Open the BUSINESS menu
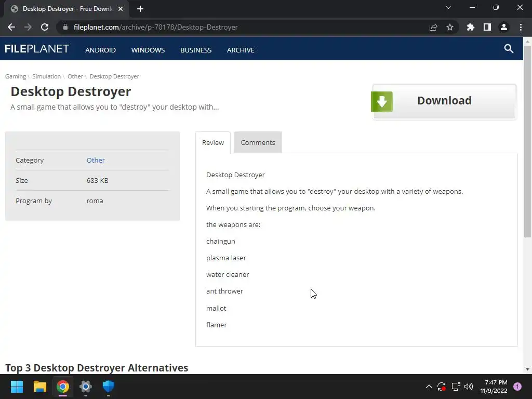Screen dimensions: 532x399 196,50
